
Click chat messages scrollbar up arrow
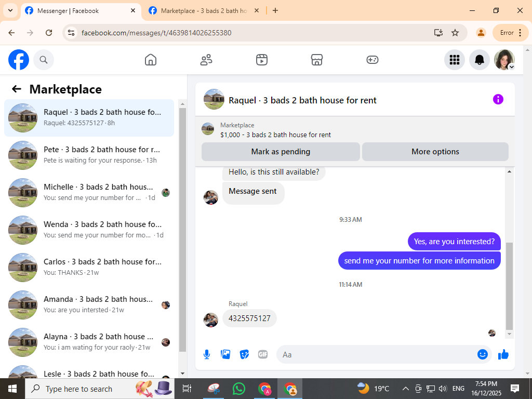pos(509,171)
